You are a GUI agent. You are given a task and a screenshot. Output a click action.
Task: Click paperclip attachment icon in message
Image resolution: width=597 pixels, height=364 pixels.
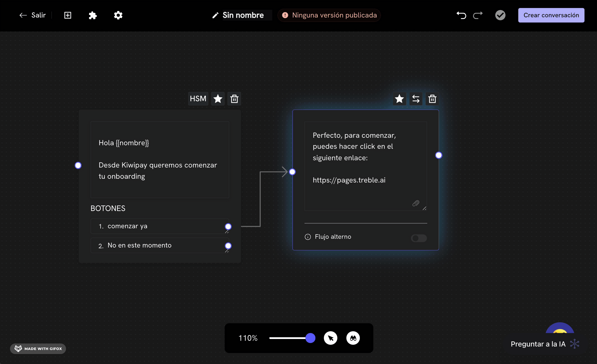tap(416, 203)
